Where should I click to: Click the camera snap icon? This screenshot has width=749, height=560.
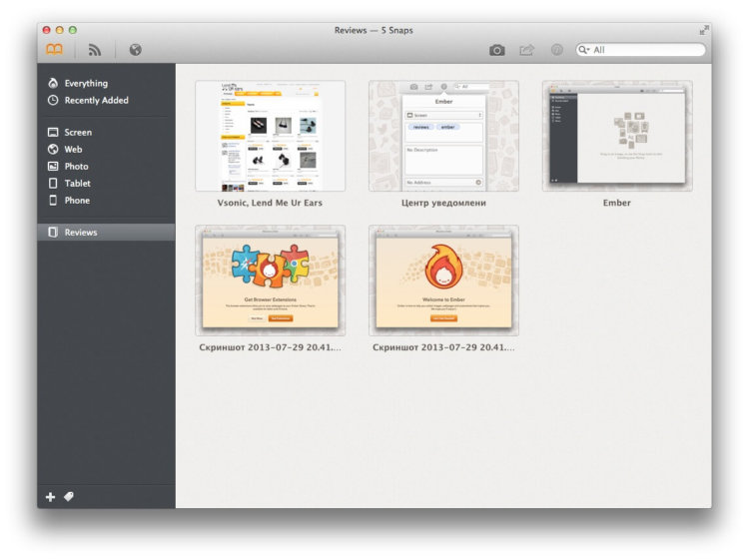[x=496, y=50]
